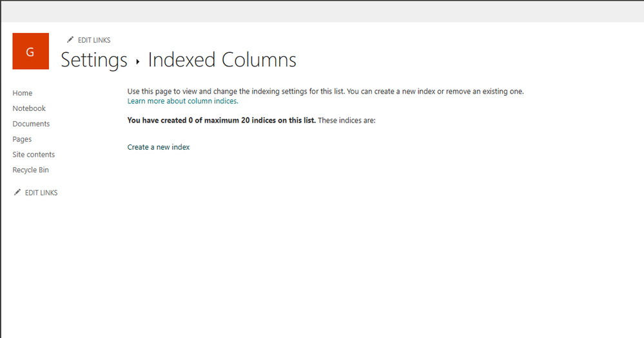The height and width of the screenshot is (338, 644).
Task: Click the Indexed Columns page title
Action: pos(222,60)
